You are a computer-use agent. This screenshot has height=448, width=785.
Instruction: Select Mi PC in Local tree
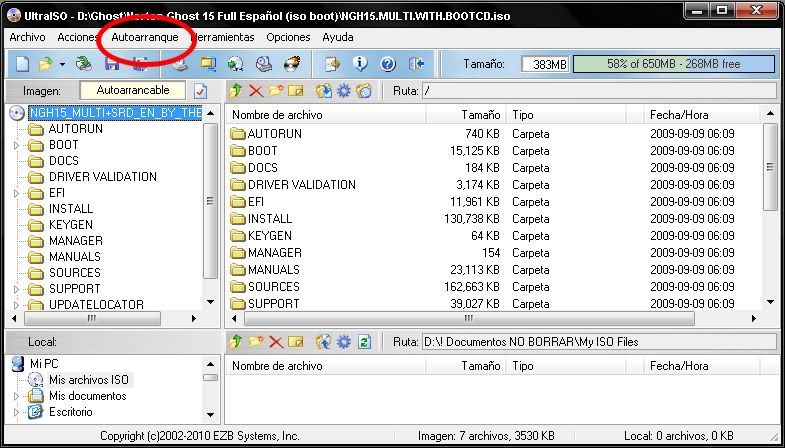pyautogui.click(x=44, y=364)
